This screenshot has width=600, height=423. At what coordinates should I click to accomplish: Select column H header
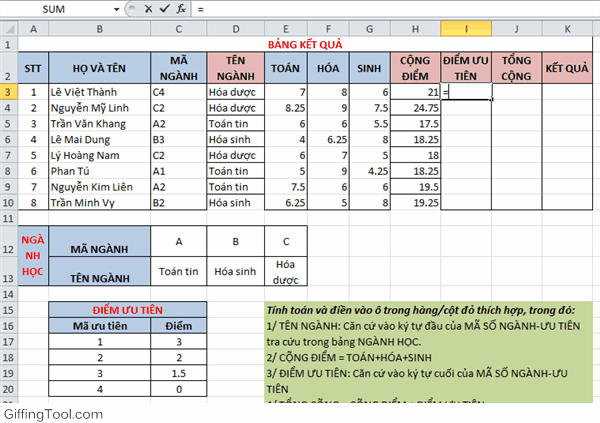416,28
